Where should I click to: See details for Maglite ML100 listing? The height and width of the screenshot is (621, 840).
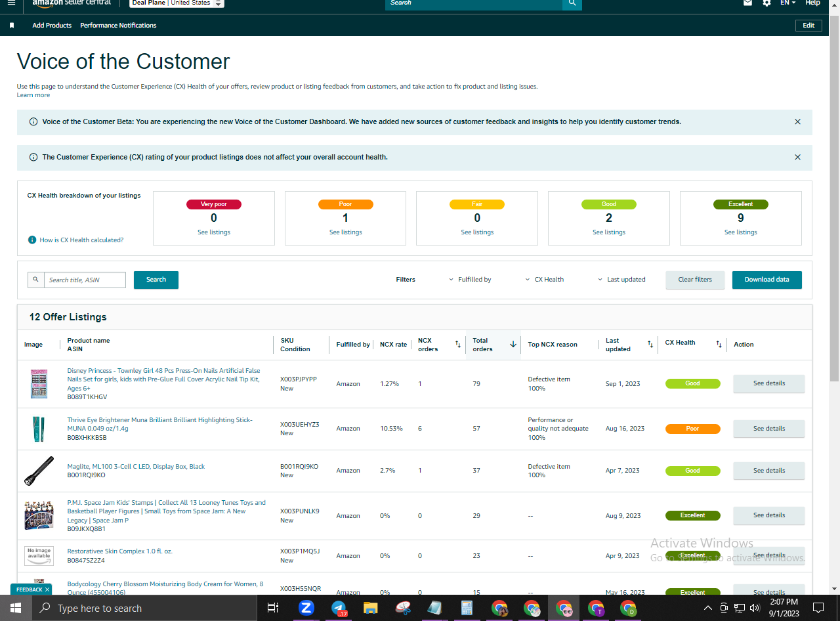[769, 471]
